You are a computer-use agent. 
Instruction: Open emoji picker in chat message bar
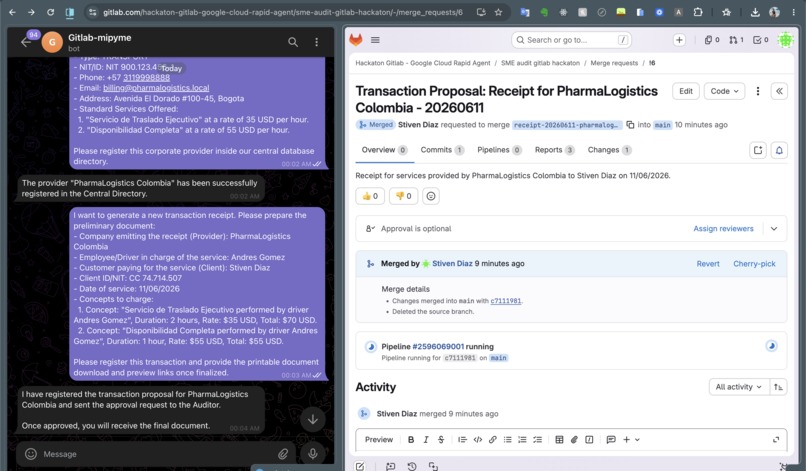(x=31, y=454)
